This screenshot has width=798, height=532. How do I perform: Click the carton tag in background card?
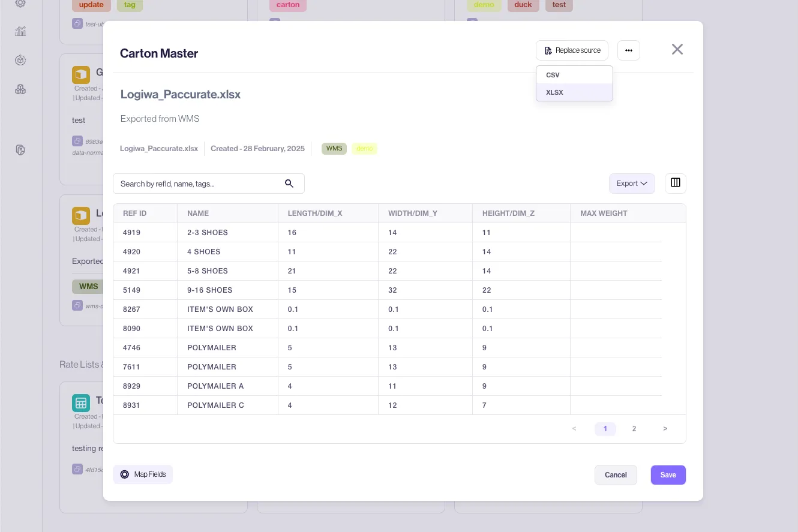pyautogui.click(x=288, y=5)
